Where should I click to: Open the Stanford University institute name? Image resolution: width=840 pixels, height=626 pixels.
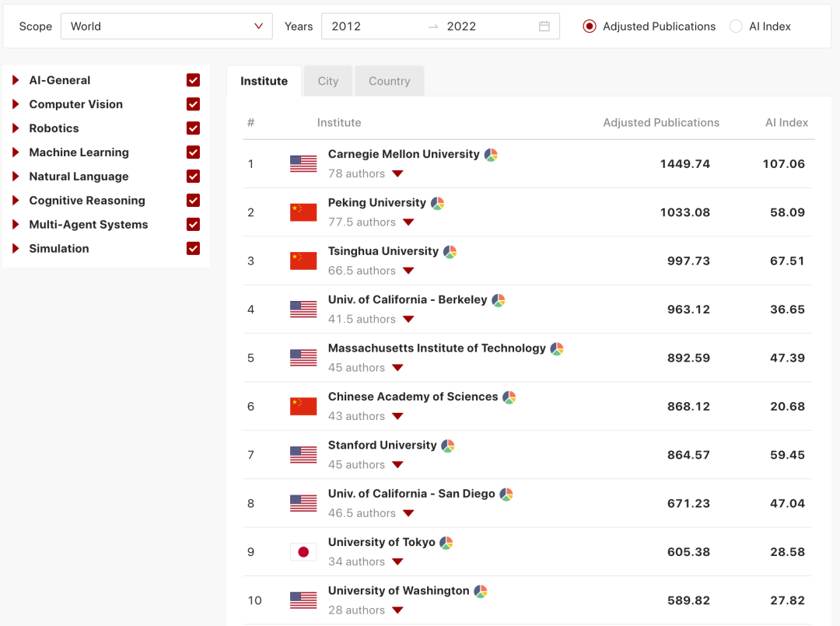383,446
